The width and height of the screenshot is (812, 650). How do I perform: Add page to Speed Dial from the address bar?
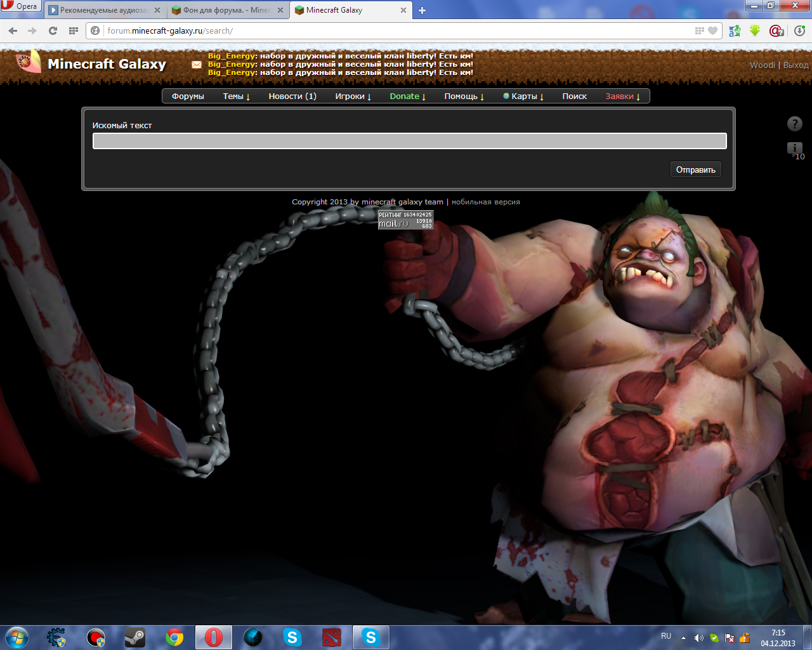coord(699,30)
